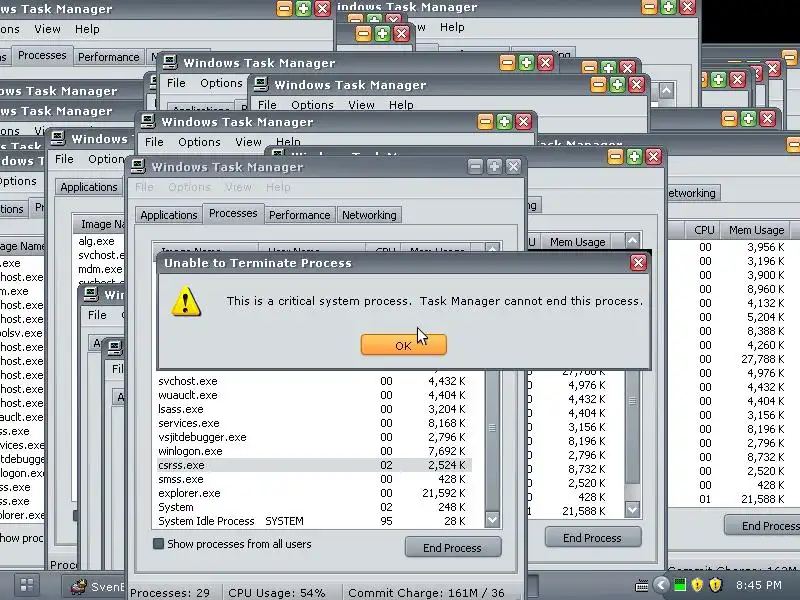Click the keyboard icon in the system tray
Screen dimensions: 800x600
click(x=641, y=585)
